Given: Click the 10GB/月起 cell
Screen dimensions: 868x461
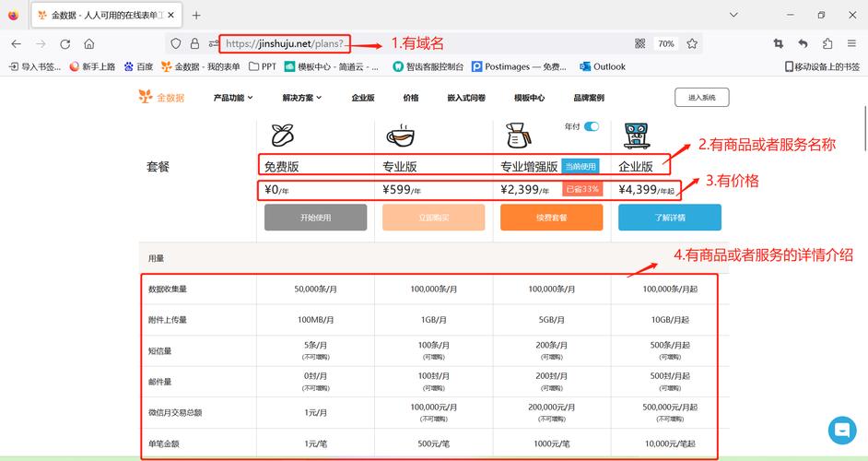Looking at the screenshot, I should [670, 320].
